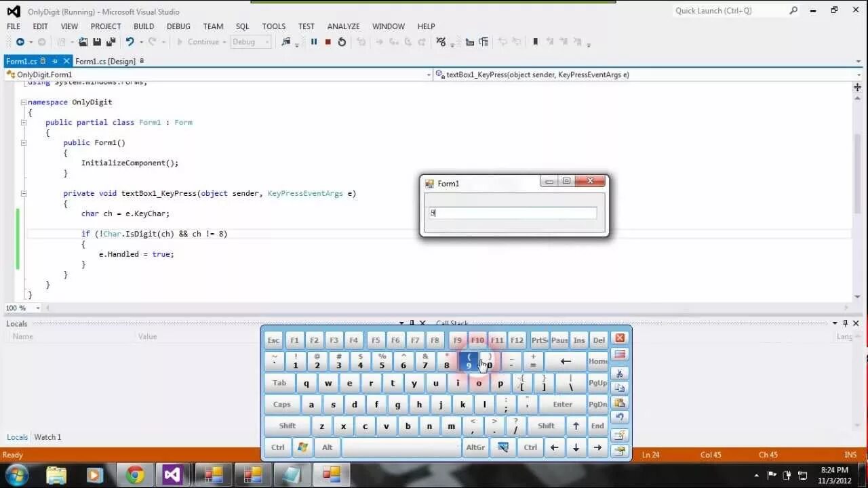This screenshot has width=868, height=488.
Task: Click the F10 key on keyboard
Action: click(477, 340)
